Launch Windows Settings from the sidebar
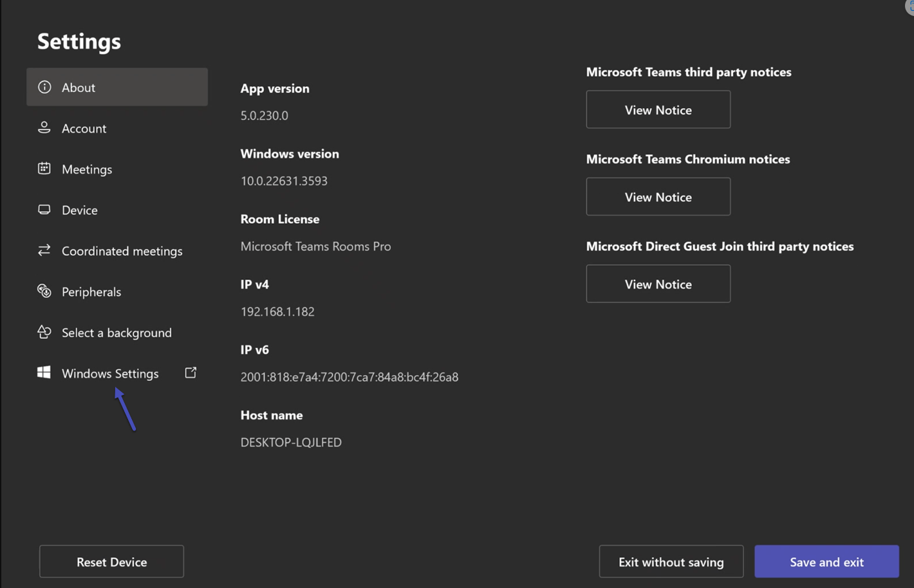 (x=117, y=373)
